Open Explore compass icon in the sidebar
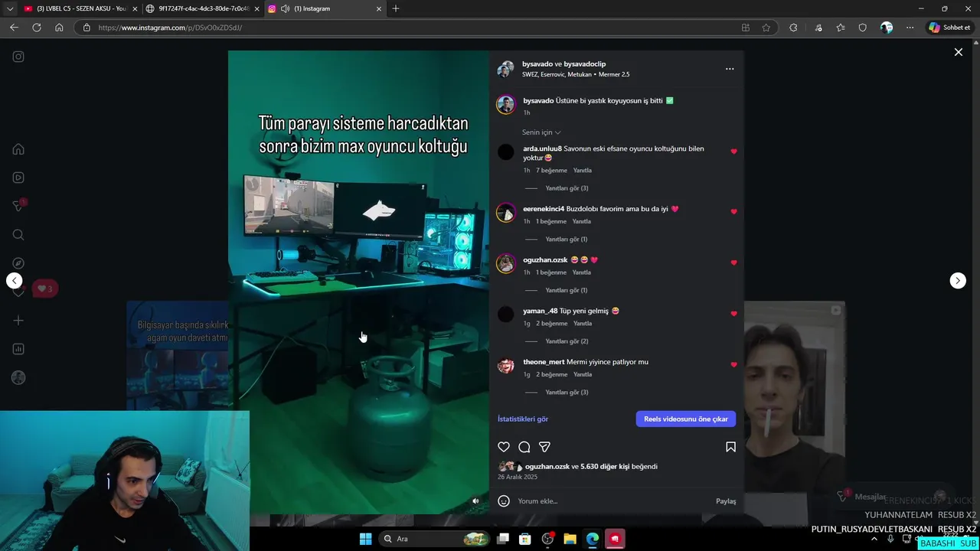 coord(18,263)
